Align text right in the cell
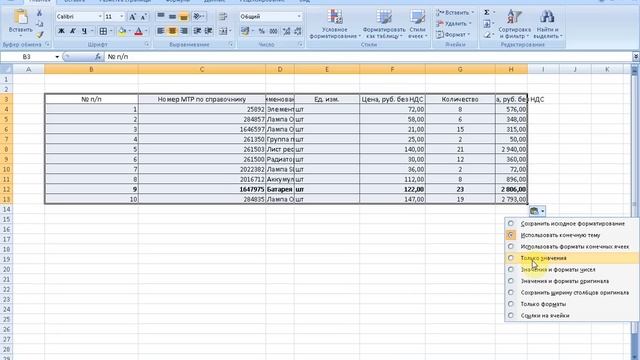 tap(184, 31)
